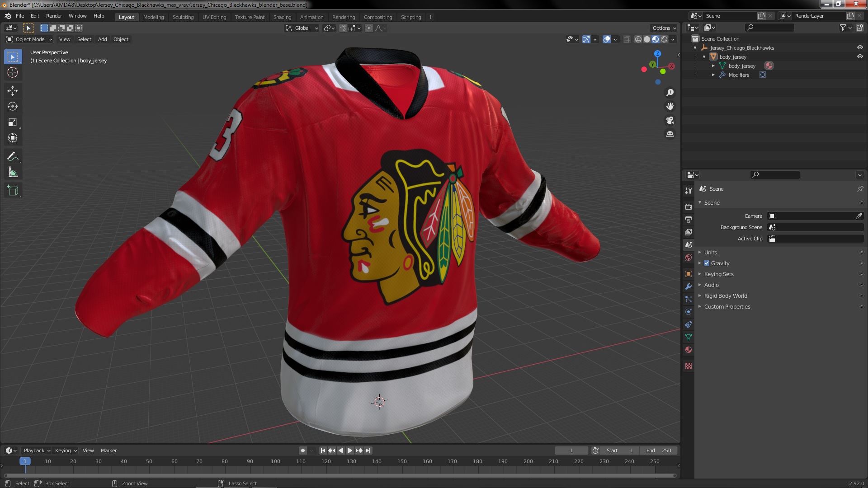Toggle auto keying record button
Screen dimensions: 868x488
pyautogui.click(x=303, y=450)
